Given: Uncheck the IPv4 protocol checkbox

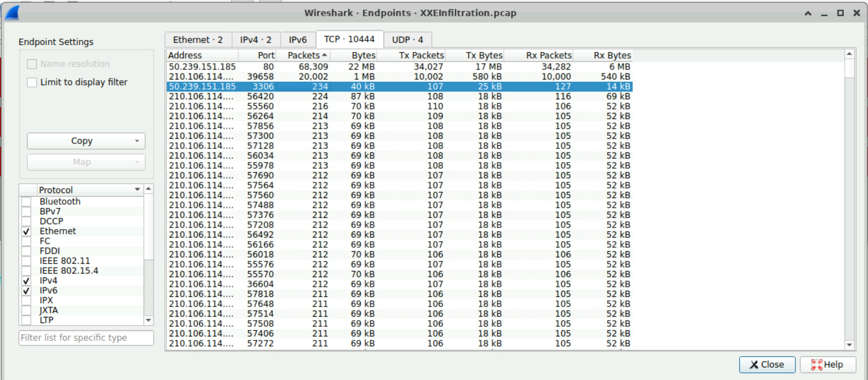Looking at the screenshot, I should click(27, 281).
